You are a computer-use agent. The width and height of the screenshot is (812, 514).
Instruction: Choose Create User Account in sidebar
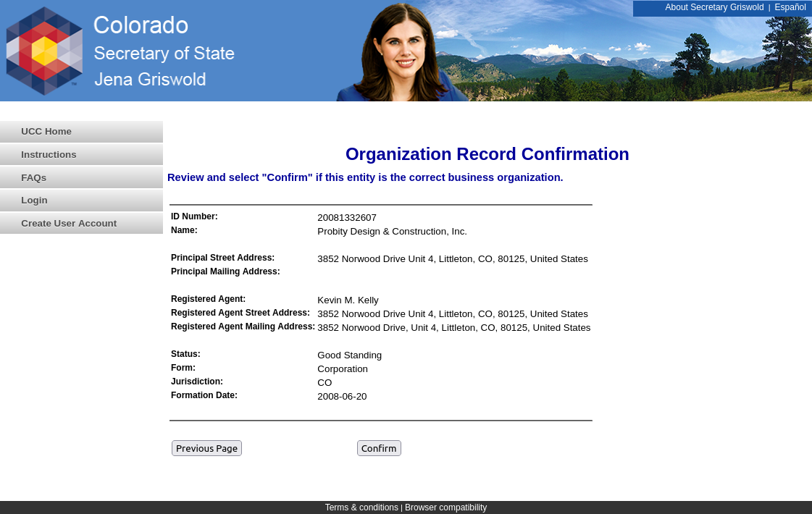(x=81, y=223)
